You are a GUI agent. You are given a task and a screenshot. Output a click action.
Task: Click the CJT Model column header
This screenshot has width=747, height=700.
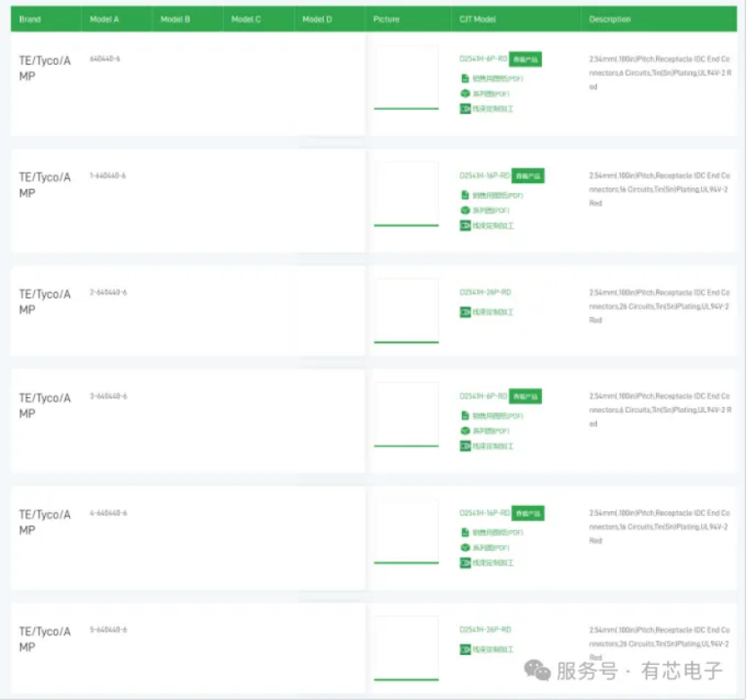click(x=477, y=19)
